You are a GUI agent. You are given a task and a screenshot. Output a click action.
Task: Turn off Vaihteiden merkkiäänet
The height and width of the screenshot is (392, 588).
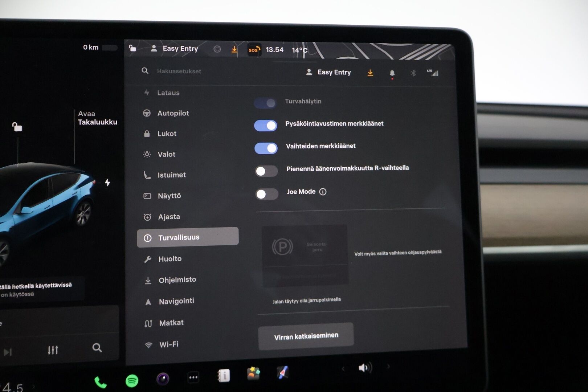pyautogui.click(x=266, y=148)
